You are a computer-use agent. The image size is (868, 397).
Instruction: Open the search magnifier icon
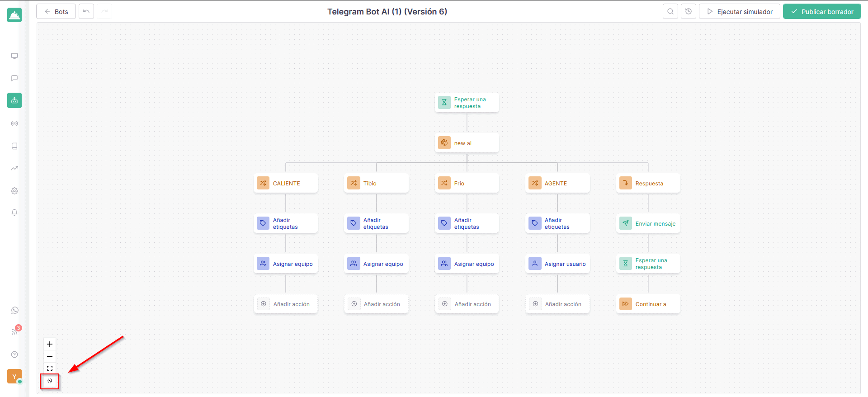[x=670, y=12]
